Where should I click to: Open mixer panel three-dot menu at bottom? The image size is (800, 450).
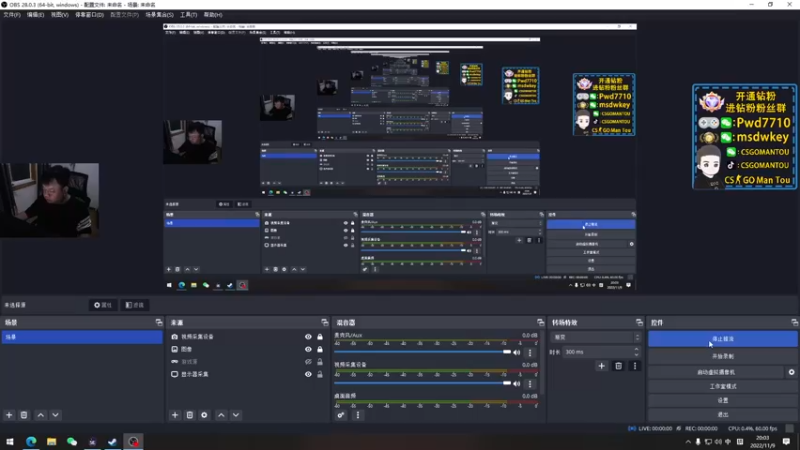coord(358,415)
